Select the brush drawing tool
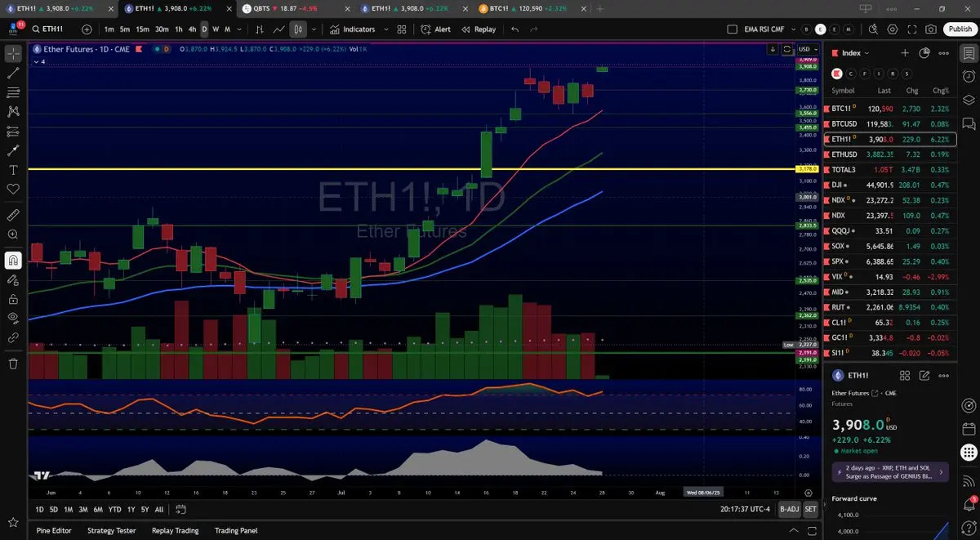Image resolution: width=980 pixels, height=540 pixels. coord(13,150)
